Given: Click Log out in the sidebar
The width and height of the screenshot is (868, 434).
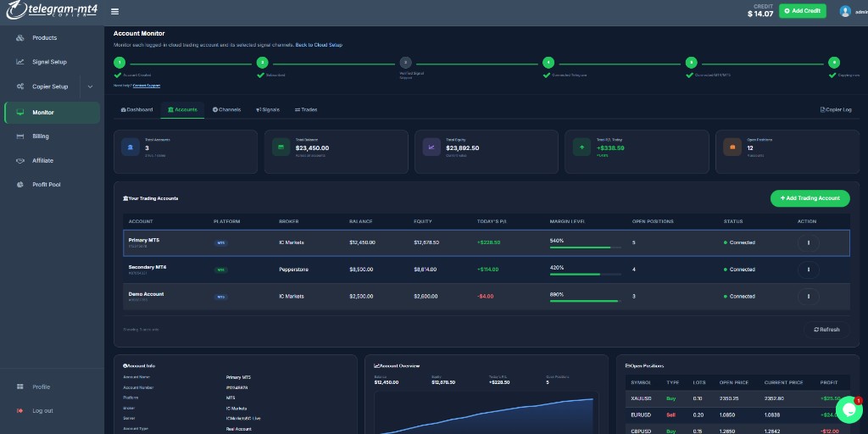Looking at the screenshot, I should (x=42, y=411).
